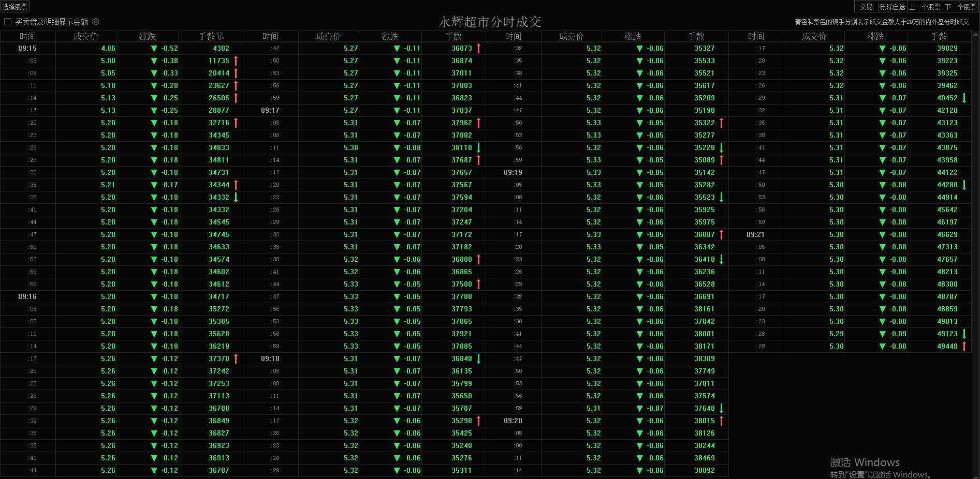Select the 09:18 time cell
Viewport: 980px width, 479px height.
pyautogui.click(x=270, y=358)
